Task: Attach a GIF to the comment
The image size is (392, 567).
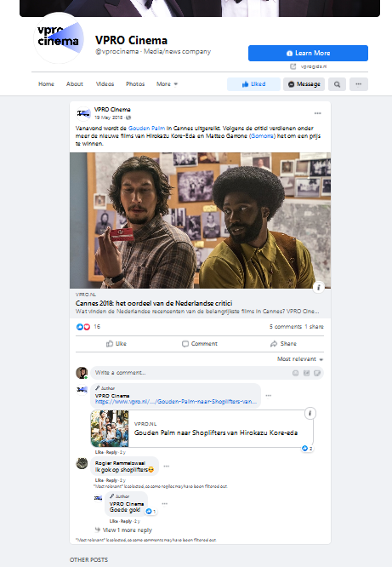Action: (306, 373)
